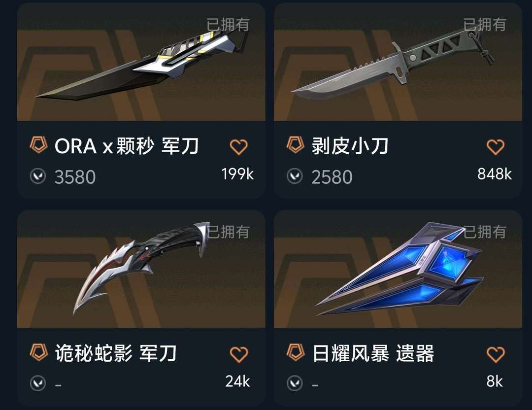The height and width of the screenshot is (410, 532).
Task: Favorite the ORA x 颗秒 军刀 skin
Action: [x=239, y=147]
